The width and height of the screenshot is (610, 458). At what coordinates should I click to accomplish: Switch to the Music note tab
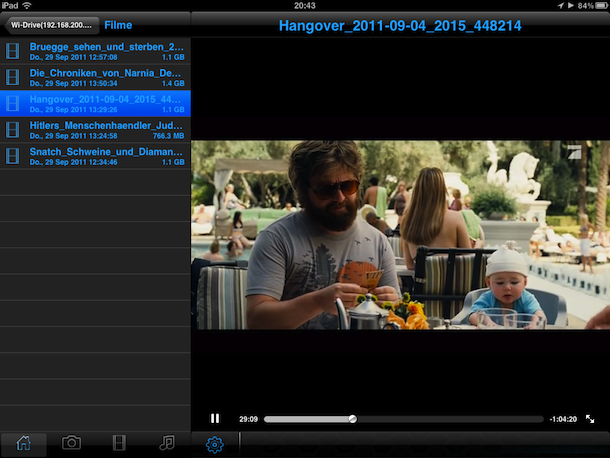(167, 443)
